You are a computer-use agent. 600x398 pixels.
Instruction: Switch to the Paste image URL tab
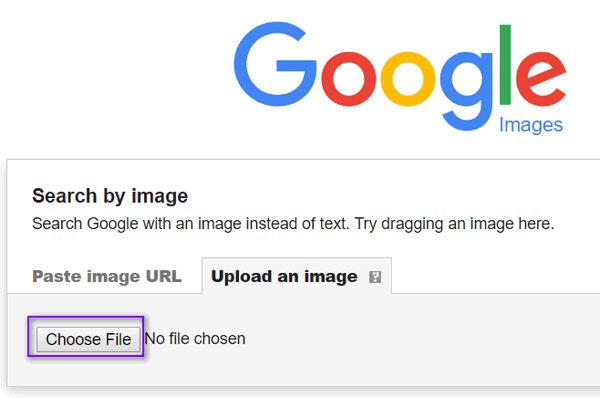click(107, 276)
